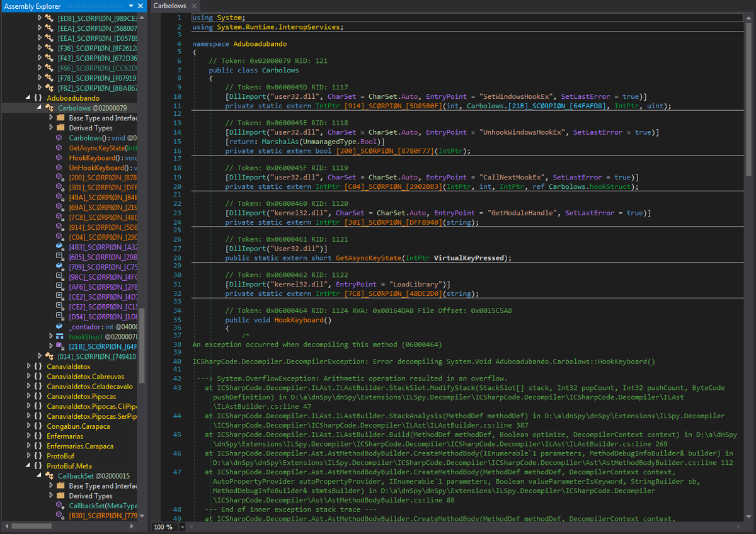Screen dimensions: 756x534
Task: Select Canavialdetox.Cabreuvas namespace row
Action: pos(86,377)
